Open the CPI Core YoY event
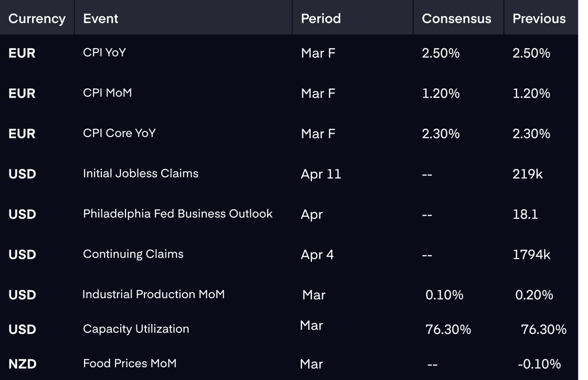The width and height of the screenshot is (588, 380). click(119, 133)
